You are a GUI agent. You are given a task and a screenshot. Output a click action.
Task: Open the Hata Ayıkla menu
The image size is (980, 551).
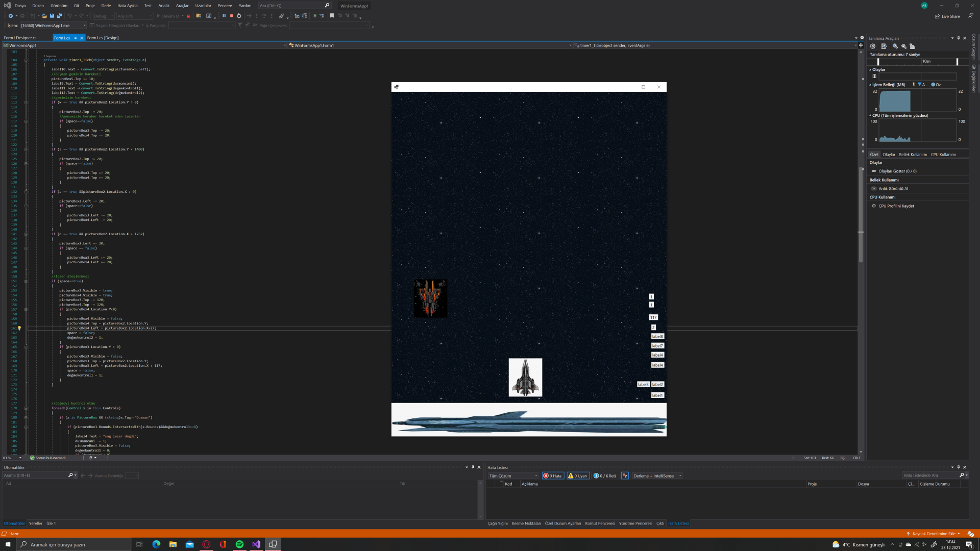point(127,6)
